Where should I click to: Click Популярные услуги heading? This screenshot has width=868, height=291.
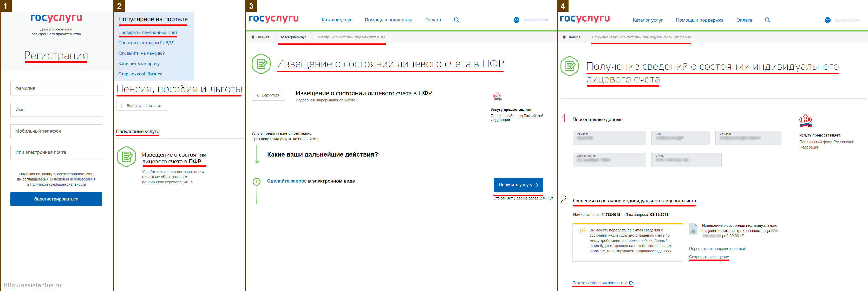click(138, 132)
